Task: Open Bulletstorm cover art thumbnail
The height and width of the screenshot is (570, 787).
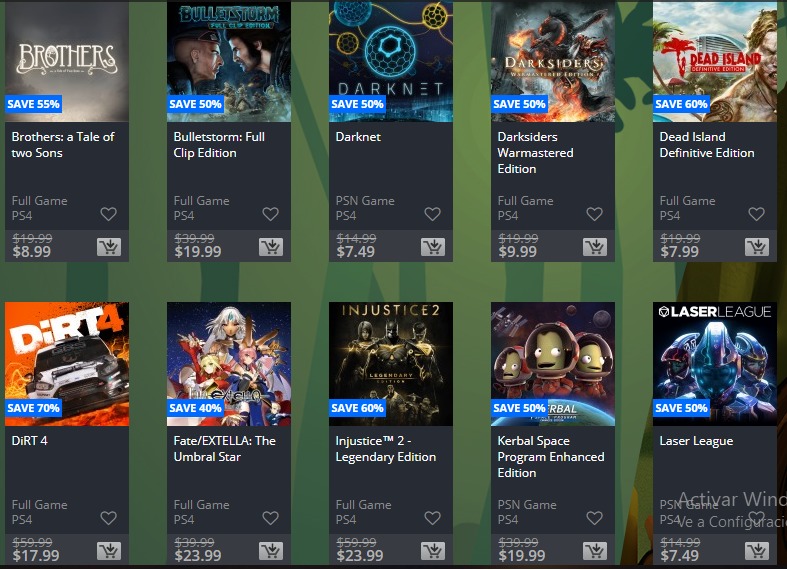Action: (229, 61)
